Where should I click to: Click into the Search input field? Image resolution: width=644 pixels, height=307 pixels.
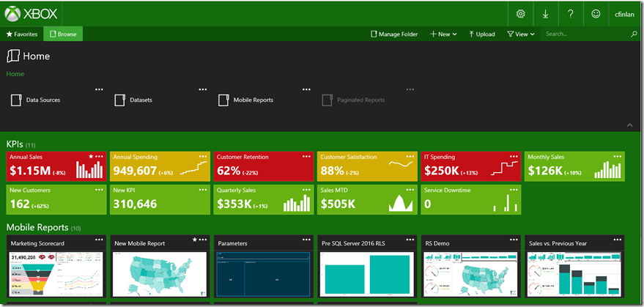tap(585, 34)
